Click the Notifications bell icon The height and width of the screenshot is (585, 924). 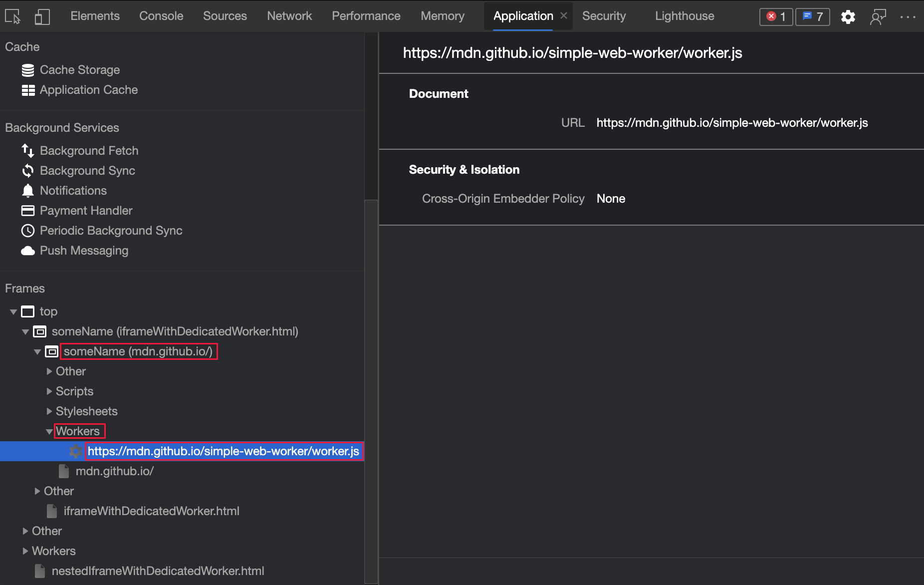tap(27, 190)
